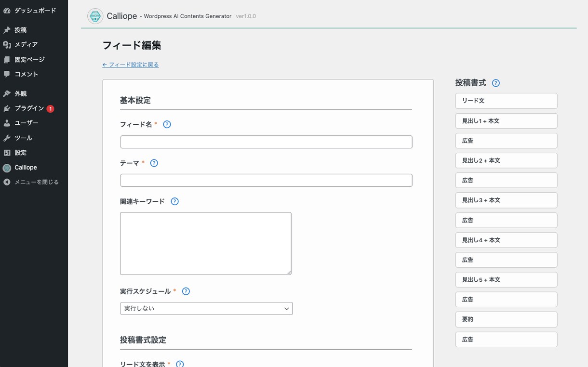Click the プラグイン plug icon in sidebar
588x367 pixels.
pyautogui.click(x=7, y=108)
